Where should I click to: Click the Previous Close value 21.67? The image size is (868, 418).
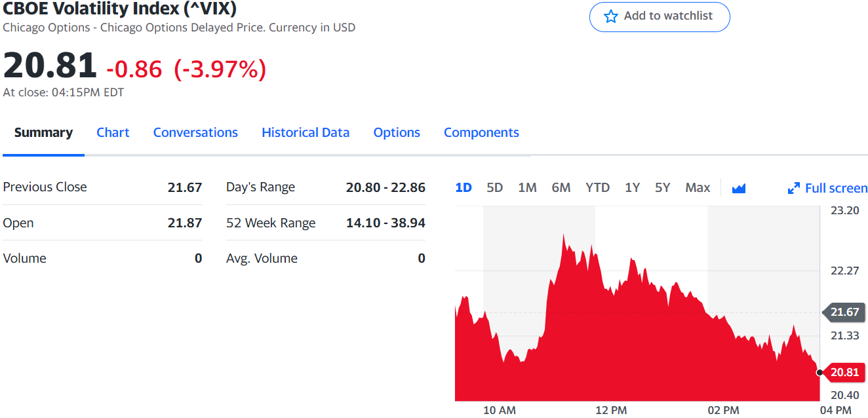pyautogui.click(x=185, y=187)
